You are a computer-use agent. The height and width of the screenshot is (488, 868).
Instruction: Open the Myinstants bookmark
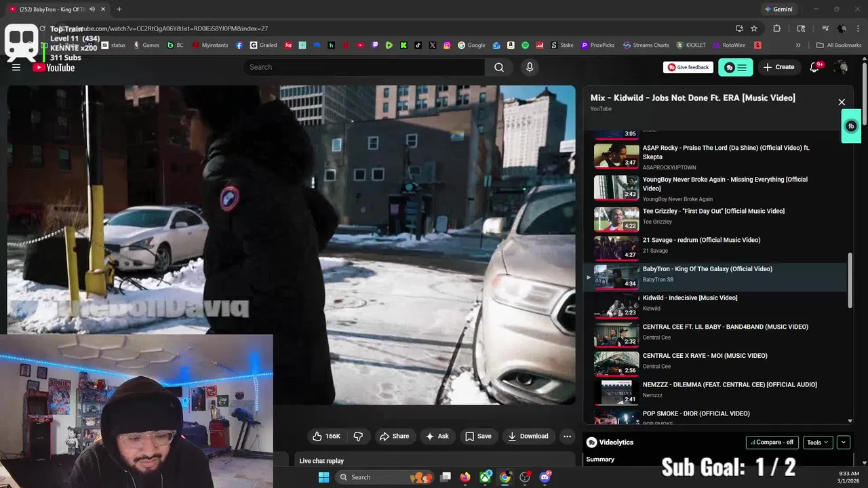point(210,45)
